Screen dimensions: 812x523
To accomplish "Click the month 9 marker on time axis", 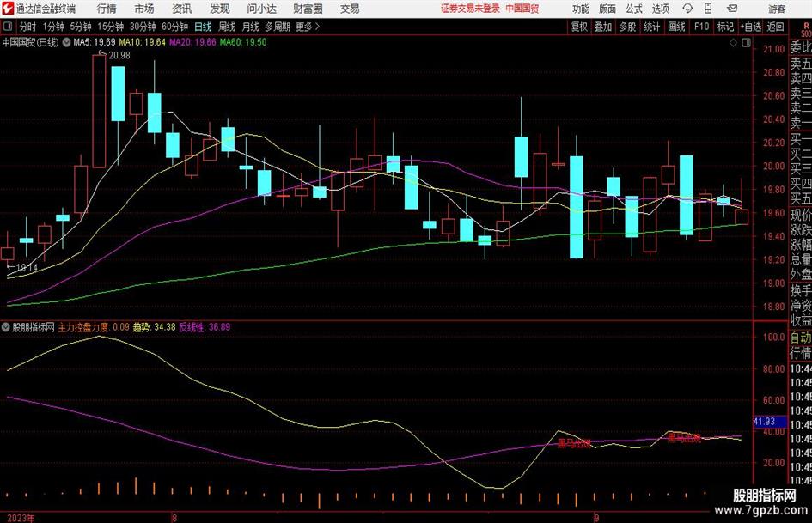I will pyautogui.click(x=596, y=518).
